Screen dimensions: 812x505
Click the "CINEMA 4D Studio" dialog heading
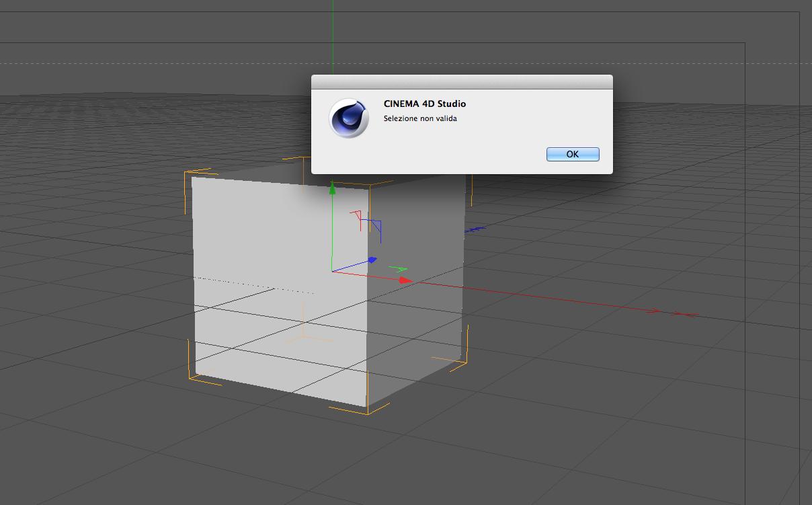click(425, 104)
